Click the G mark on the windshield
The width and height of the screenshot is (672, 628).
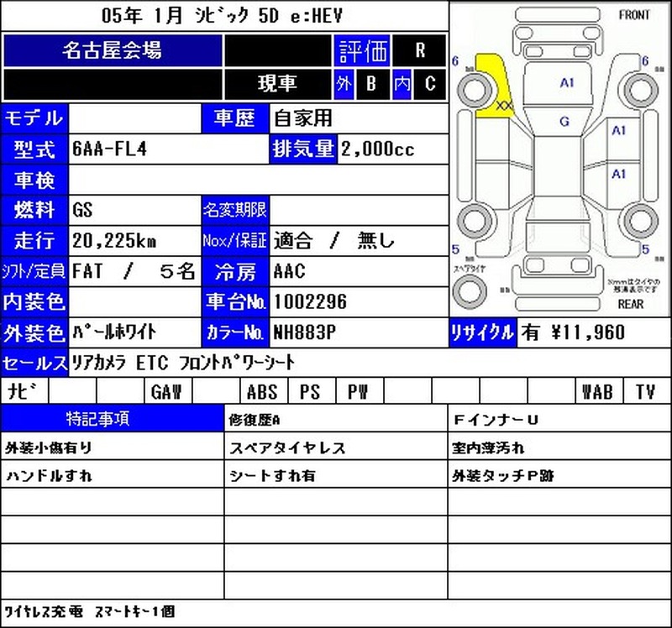tap(564, 122)
